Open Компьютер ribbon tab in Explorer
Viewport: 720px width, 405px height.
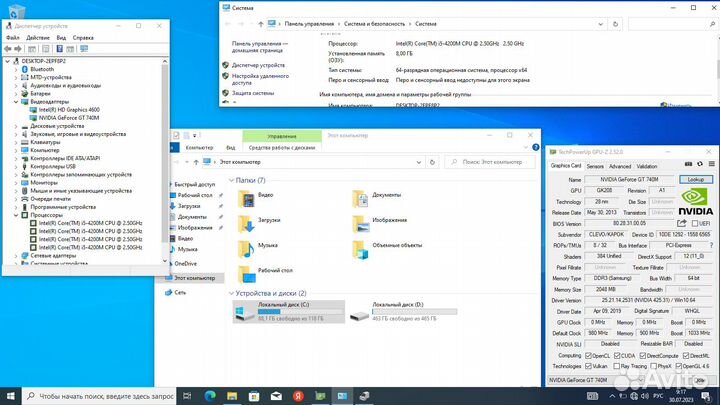point(199,147)
